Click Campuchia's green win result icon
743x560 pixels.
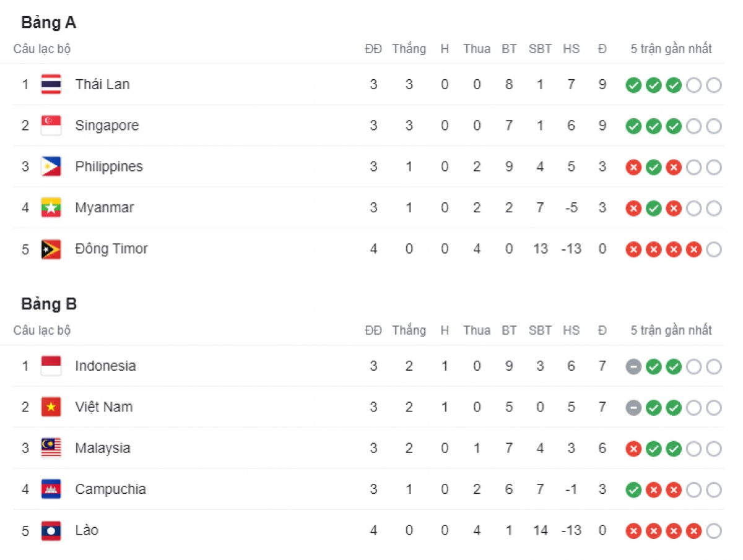(633, 490)
